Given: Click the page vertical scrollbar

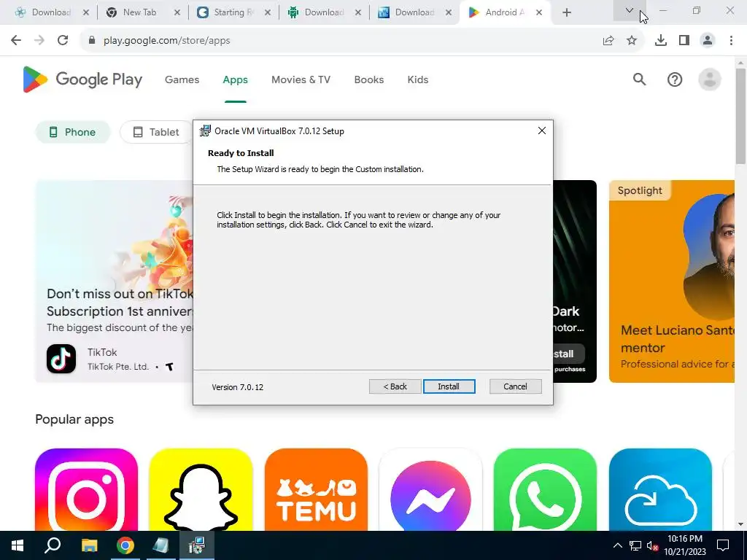Looking at the screenshot, I should click(740, 117).
